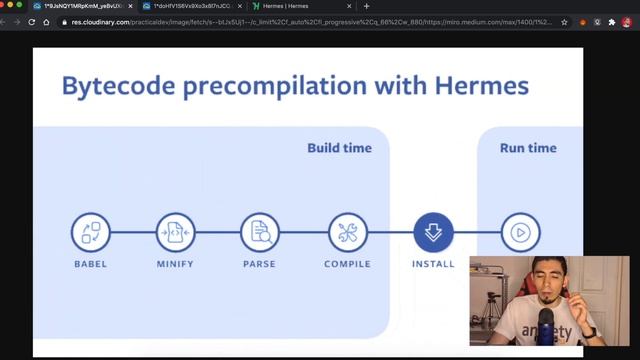Click the COMPILE label
The height and width of the screenshot is (360, 640).
click(x=347, y=264)
